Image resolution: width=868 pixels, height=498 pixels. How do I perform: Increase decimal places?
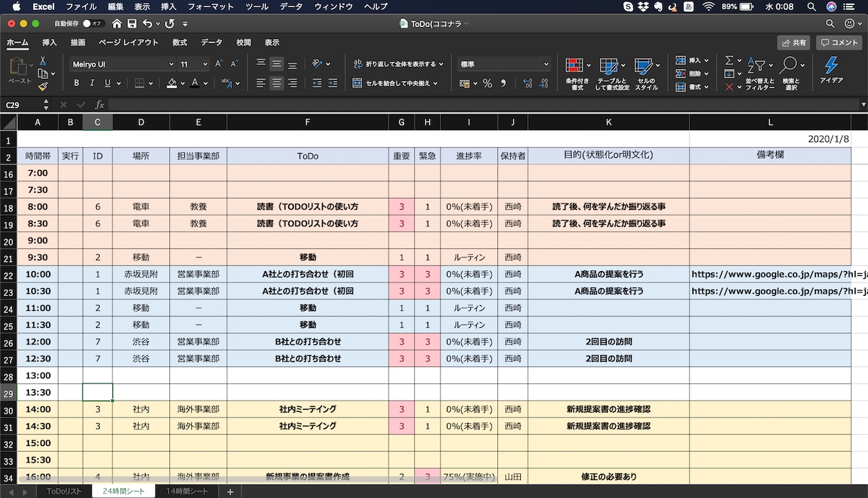coord(527,83)
